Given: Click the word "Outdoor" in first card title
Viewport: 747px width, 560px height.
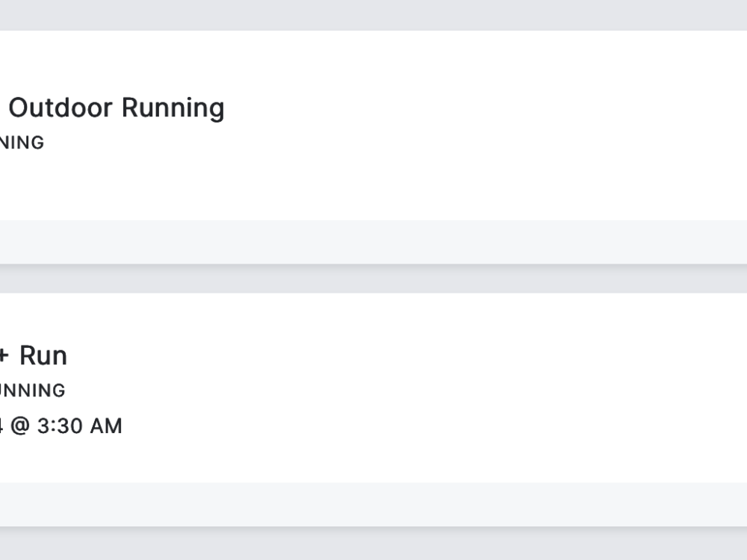Looking at the screenshot, I should [x=60, y=108].
